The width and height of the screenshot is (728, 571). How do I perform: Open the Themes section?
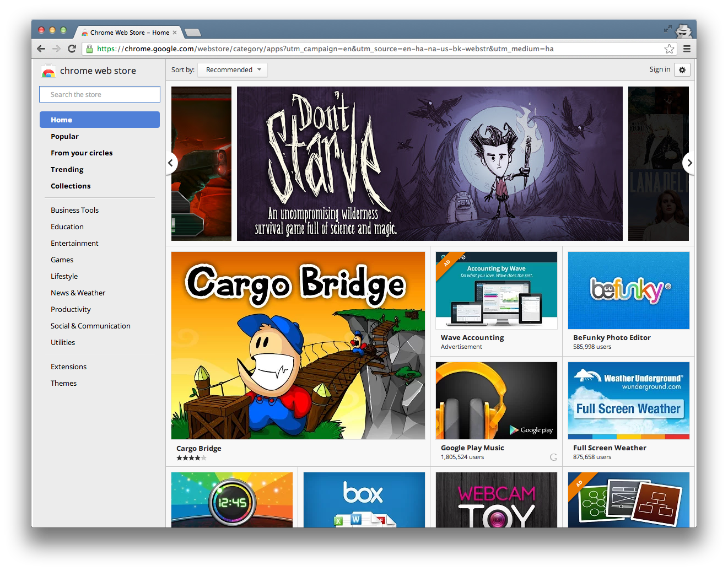tap(63, 383)
